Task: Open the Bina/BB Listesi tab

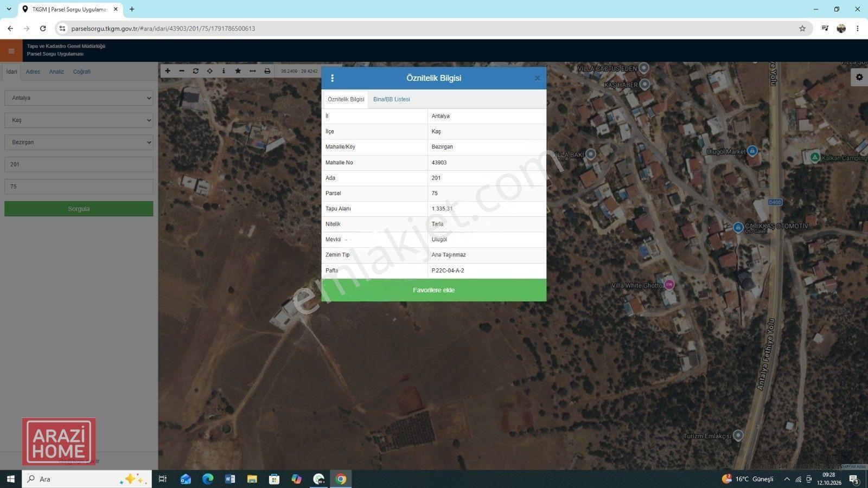Action: click(x=392, y=99)
